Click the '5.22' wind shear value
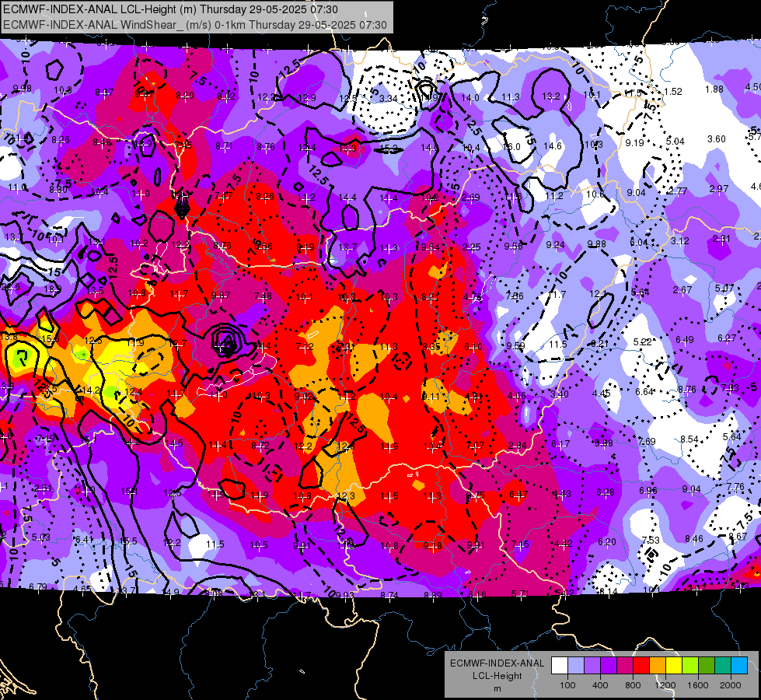 point(643,342)
